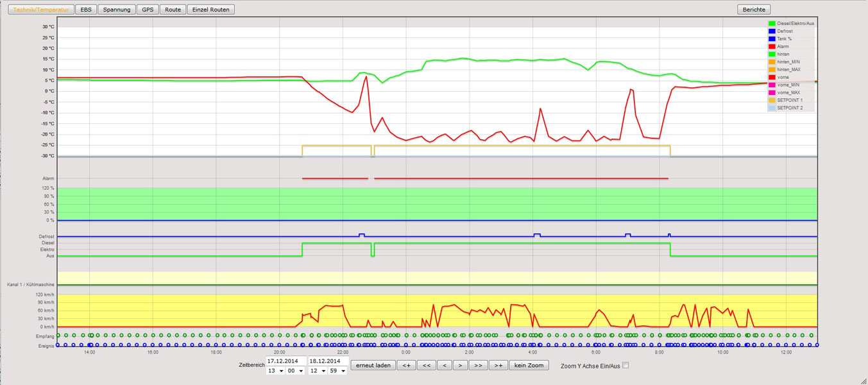Select the Einzel Routen tab
This screenshot has height=385, width=868.
[x=210, y=10]
